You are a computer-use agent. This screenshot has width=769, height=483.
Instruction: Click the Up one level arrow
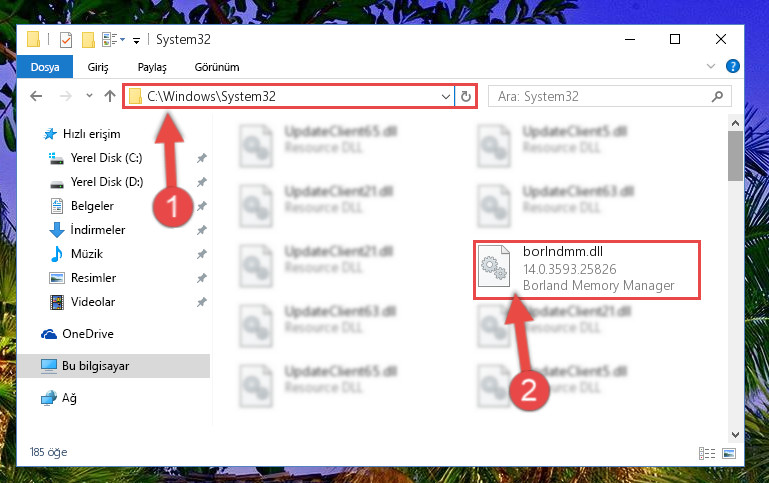pos(110,96)
